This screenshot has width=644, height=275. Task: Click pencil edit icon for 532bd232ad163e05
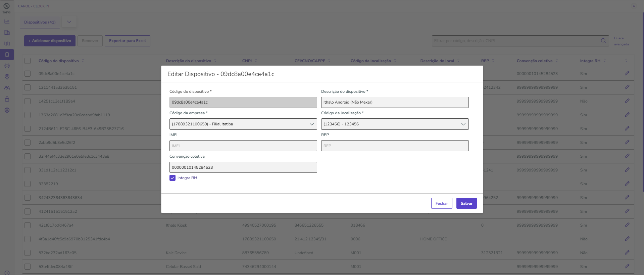point(627,252)
